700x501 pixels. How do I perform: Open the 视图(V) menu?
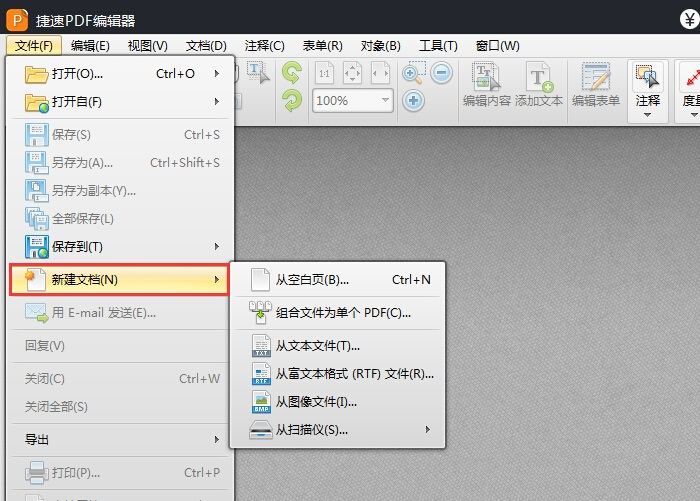[147, 46]
